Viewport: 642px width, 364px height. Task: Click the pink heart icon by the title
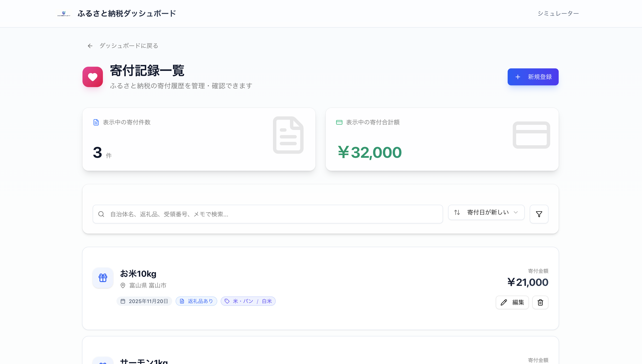click(x=92, y=77)
